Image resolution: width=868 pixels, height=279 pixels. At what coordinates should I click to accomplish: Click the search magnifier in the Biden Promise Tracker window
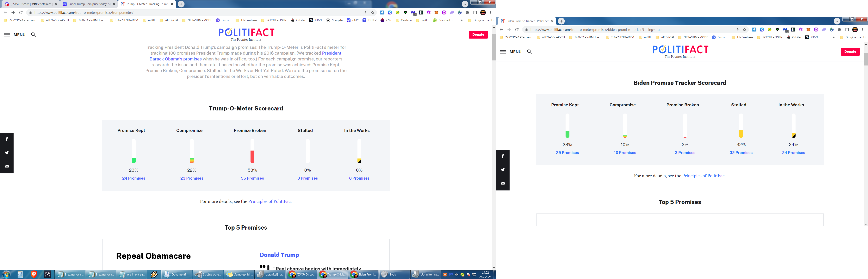[529, 52]
